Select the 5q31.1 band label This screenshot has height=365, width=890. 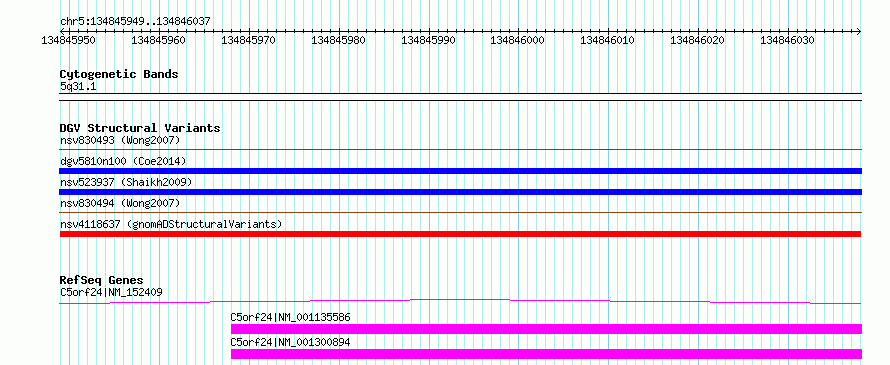click(78, 86)
